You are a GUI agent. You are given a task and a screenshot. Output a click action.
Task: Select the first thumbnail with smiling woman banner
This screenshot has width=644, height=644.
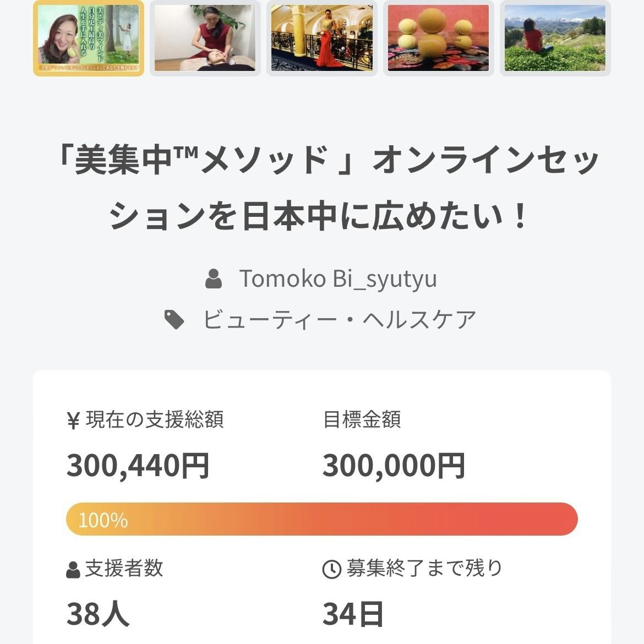89,38
